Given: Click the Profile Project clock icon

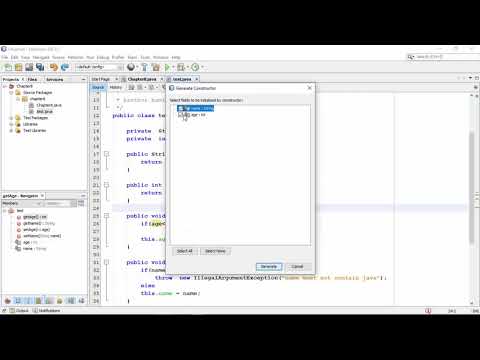Looking at the screenshot, I should click(x=195, y=67).
